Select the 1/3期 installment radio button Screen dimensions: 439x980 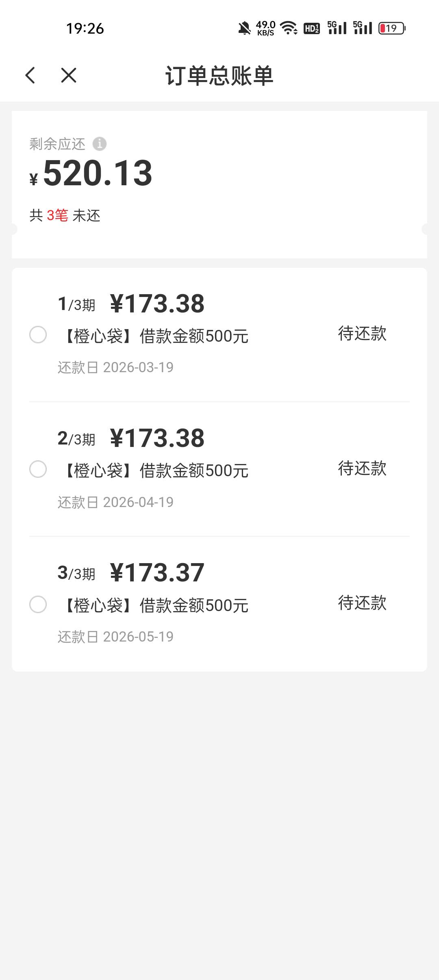[38, 335]
